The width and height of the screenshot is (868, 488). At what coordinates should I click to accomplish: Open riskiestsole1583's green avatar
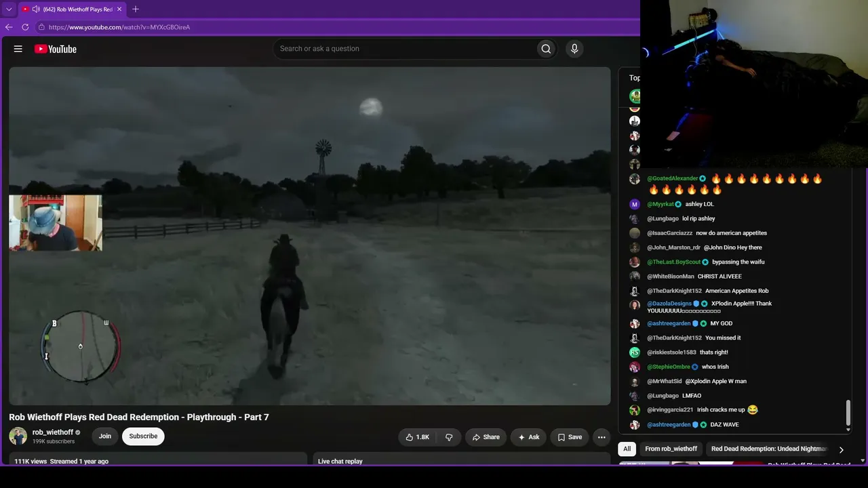[635, 352]
